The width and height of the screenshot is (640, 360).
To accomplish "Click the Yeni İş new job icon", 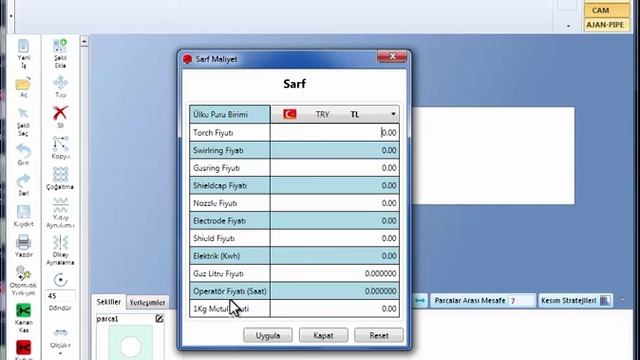I will click(x=23, y=46).
